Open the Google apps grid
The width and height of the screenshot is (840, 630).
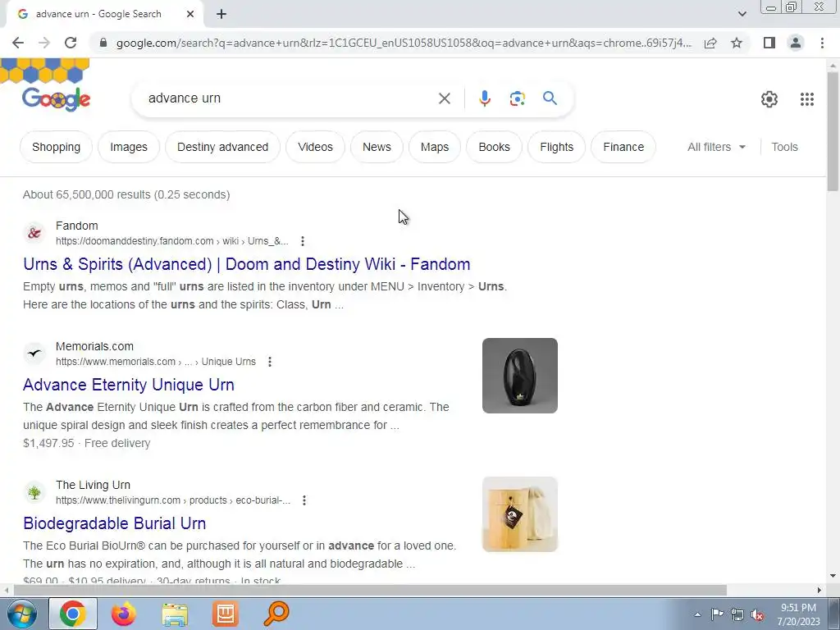807,99
